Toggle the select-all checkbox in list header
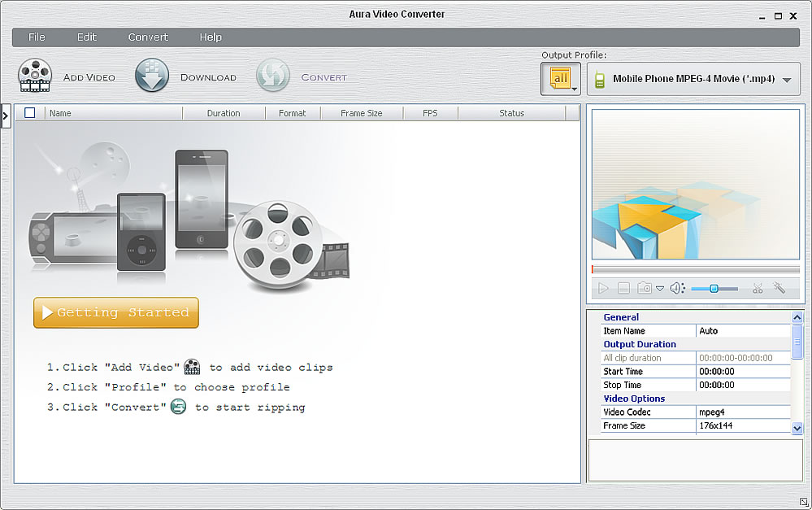 pos(30,113)
